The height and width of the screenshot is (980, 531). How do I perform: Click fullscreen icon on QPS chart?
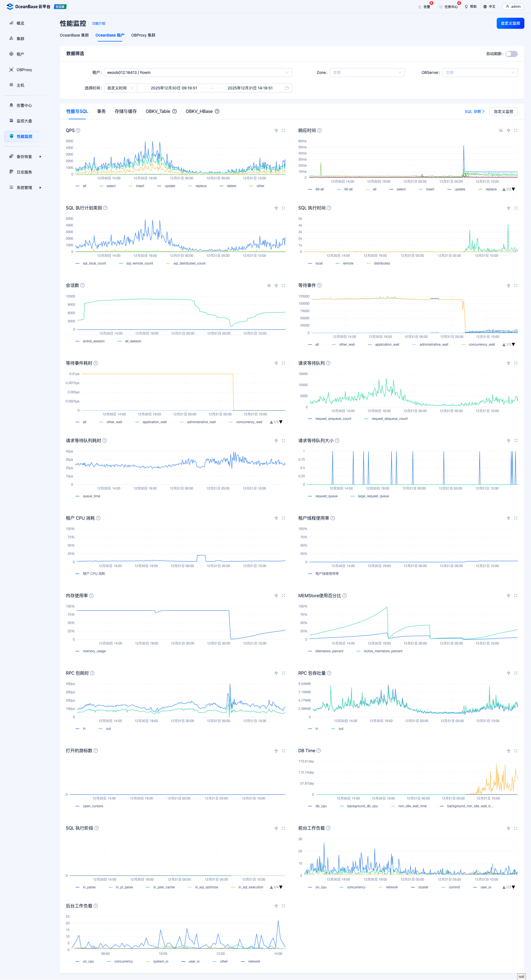(x=283, y=130)
